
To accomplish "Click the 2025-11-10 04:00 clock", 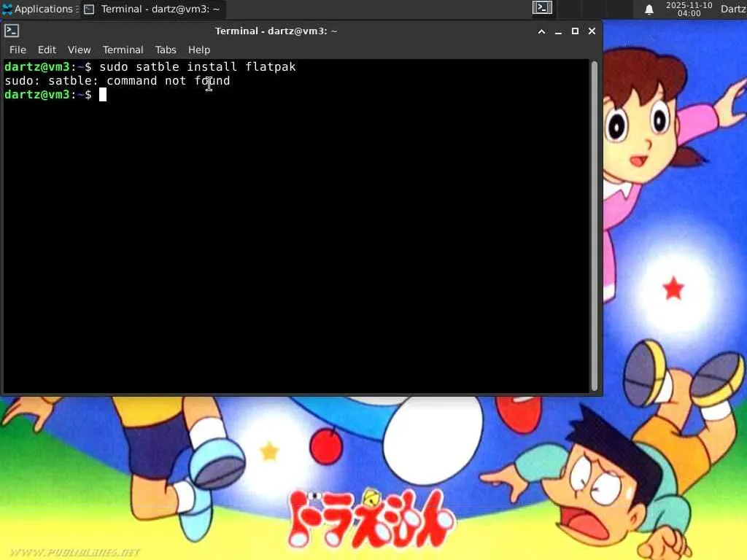I will pyautogui.click(x=689, y=9).
